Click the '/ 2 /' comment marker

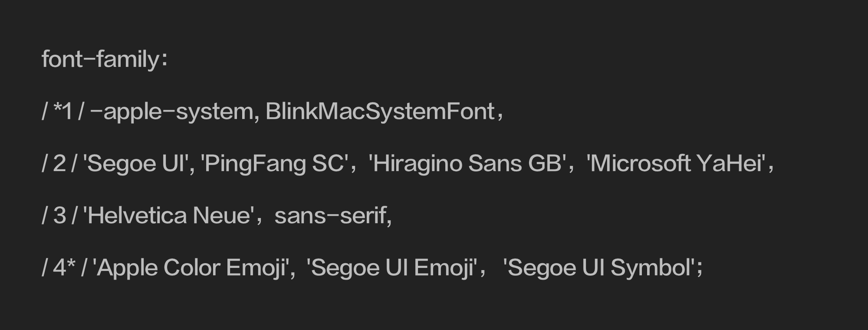59,163
